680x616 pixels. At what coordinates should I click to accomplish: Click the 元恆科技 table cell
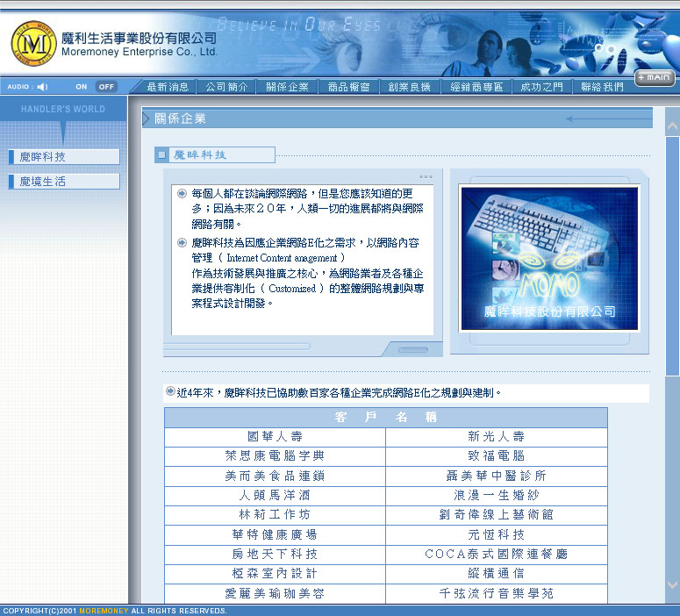click(496, 535)
